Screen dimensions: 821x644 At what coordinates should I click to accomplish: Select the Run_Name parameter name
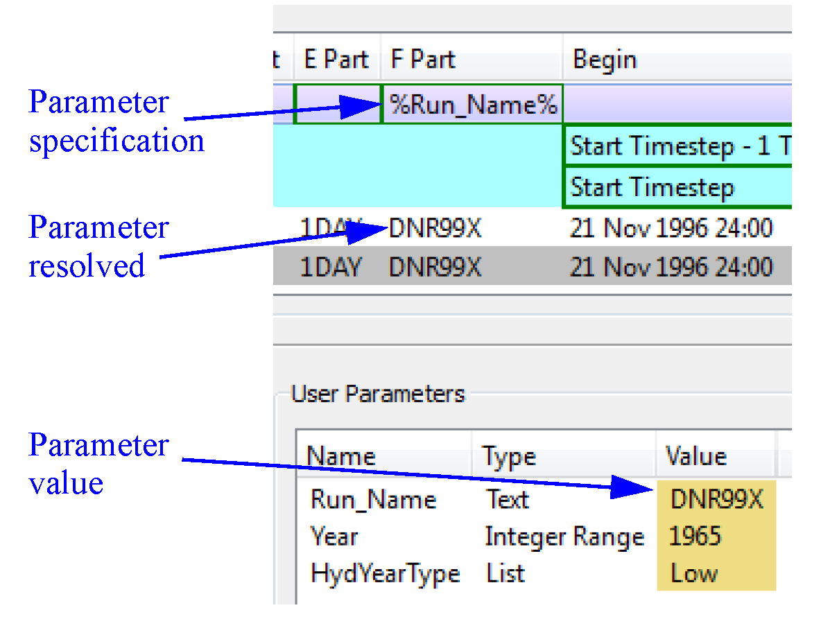(x=373, y=500)
